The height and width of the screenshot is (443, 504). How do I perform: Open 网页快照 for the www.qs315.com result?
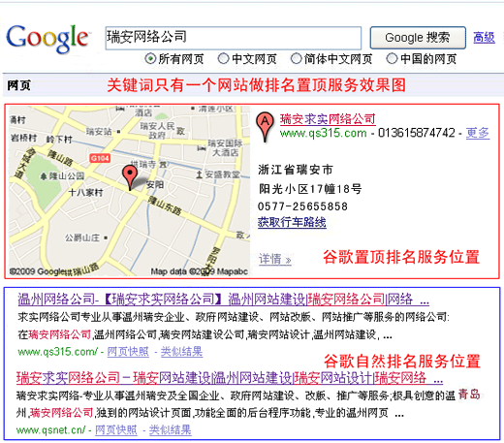tap(128, 352)
